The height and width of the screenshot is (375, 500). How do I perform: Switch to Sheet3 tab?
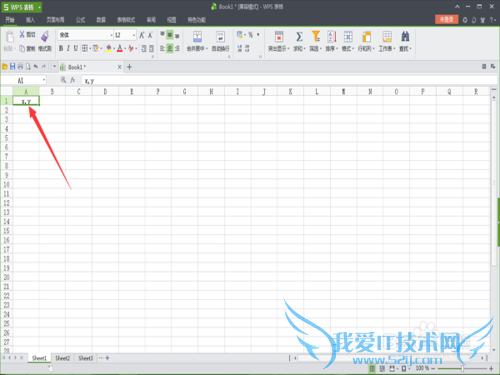point(86,358)
